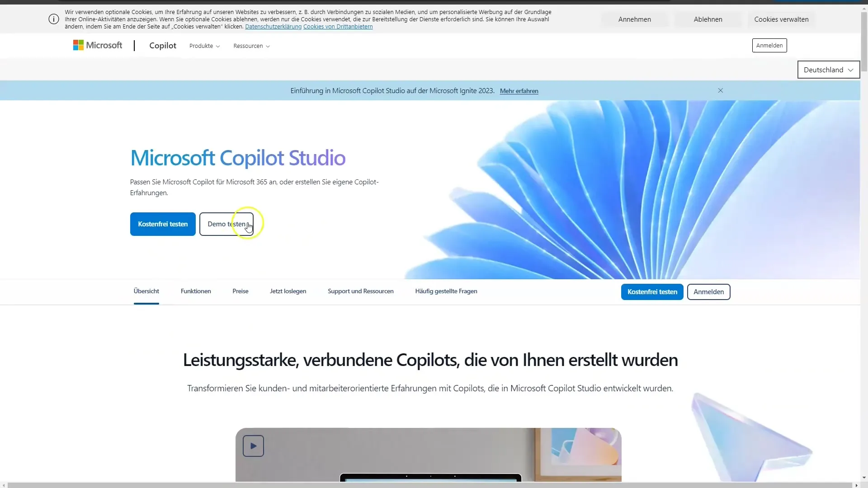Open the Jetzt loslegen tab
The width and height of the screenshot is (868, 488).
pyautogui.click(x=288, y=291)
